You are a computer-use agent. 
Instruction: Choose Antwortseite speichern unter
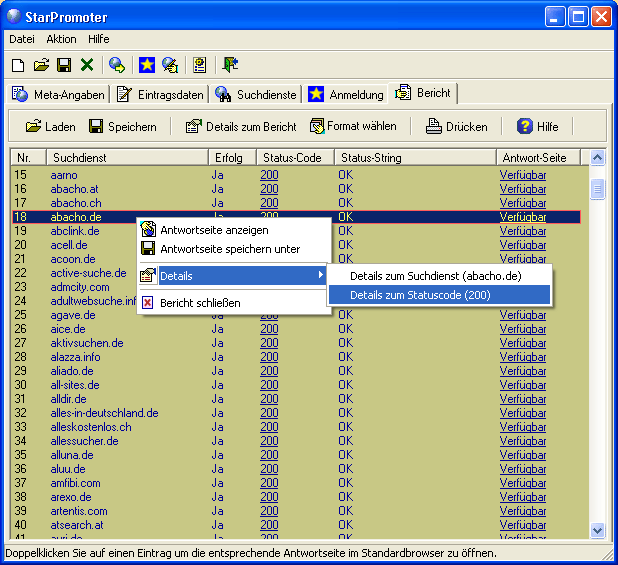point(234,249)
